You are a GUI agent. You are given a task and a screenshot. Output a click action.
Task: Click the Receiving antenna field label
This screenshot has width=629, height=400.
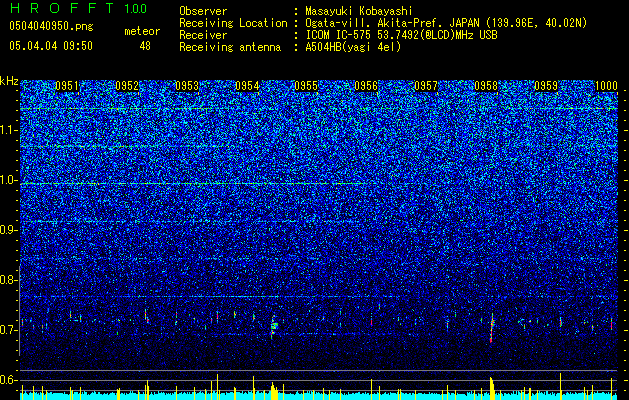tap(230, 47)
